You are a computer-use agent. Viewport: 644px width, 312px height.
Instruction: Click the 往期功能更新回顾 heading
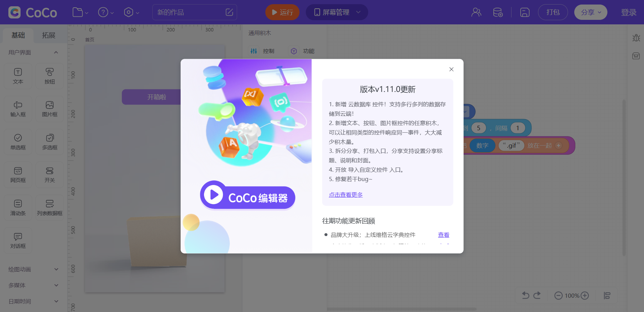coord(349,221)
